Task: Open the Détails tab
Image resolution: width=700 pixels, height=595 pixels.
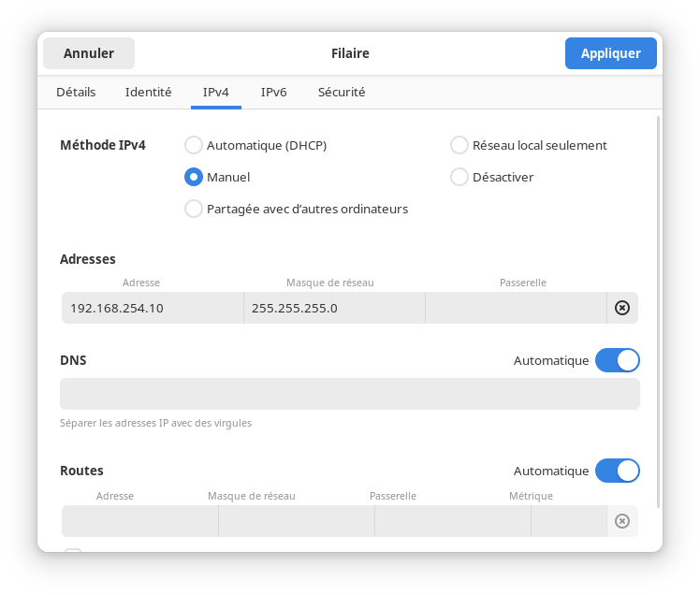Action: 76,92
